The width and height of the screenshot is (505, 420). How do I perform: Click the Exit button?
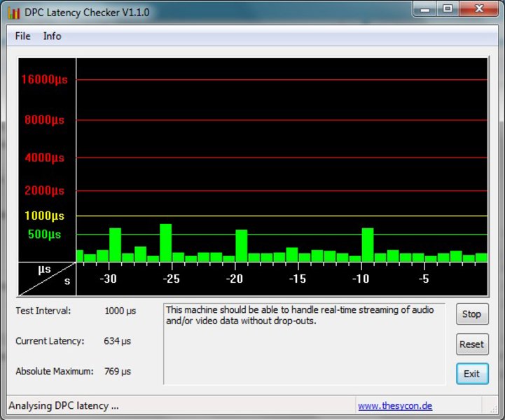point(472,374)
